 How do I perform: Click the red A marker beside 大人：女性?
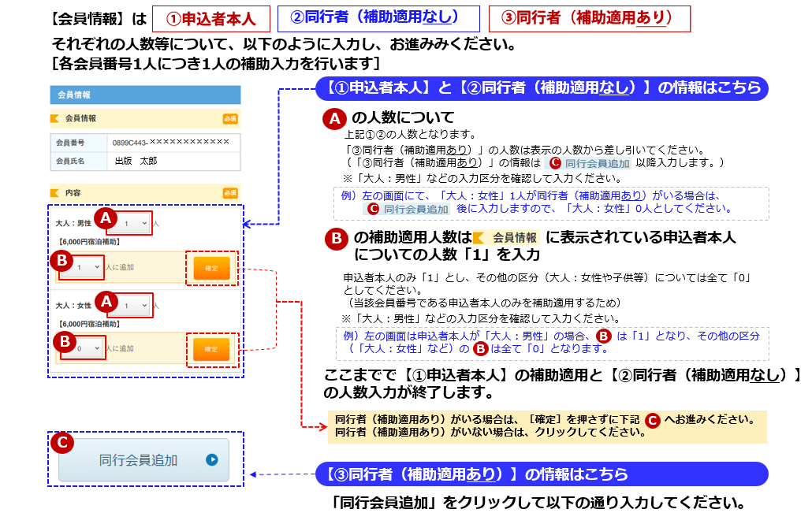point(106,300)
